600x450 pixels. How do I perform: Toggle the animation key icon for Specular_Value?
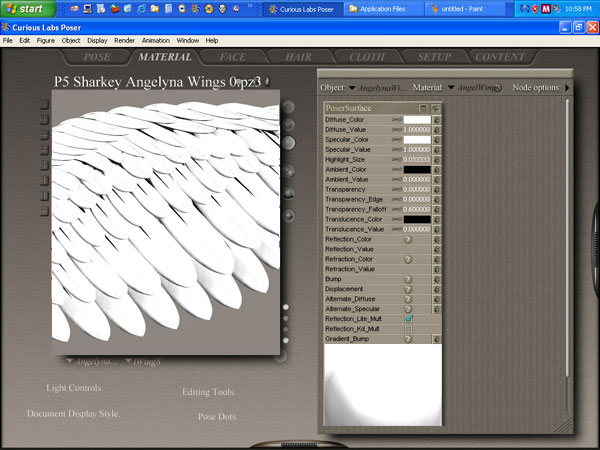[x=397, y=150]
